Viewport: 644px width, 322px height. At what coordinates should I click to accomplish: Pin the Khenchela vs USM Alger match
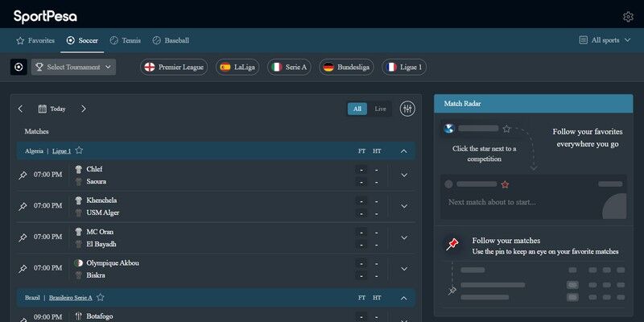[23, 207]
